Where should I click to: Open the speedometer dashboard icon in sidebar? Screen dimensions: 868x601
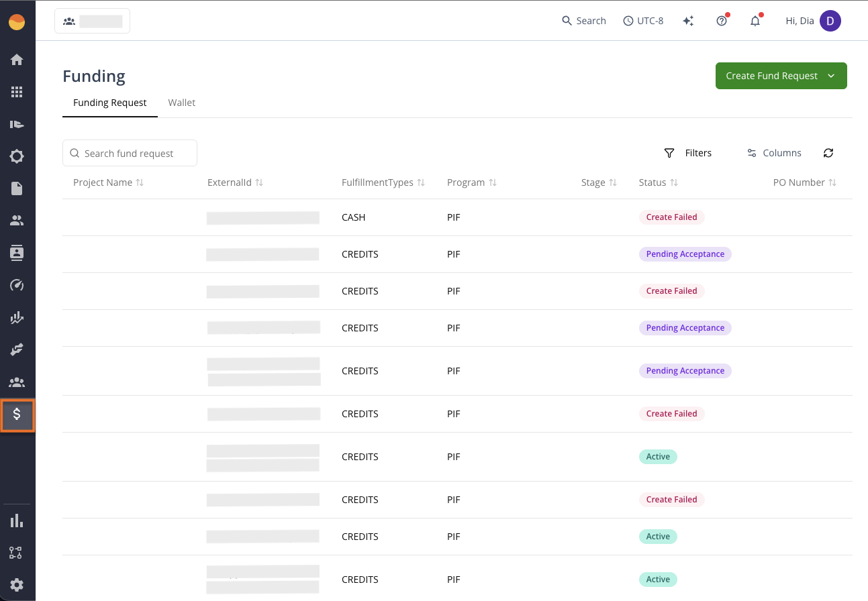click(x=17, y=285)
